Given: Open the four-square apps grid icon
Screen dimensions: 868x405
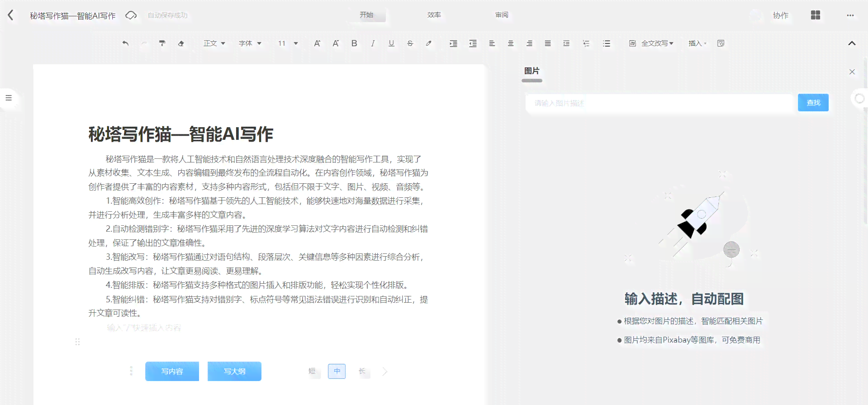Looking at the screenshot, I should [x=816, y=15].
